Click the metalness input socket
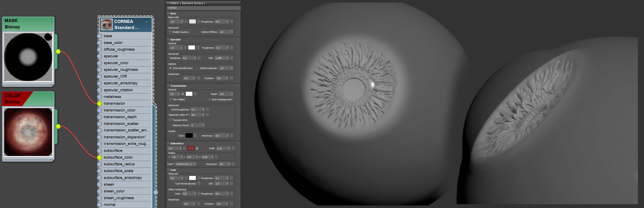 coord(99,97)
